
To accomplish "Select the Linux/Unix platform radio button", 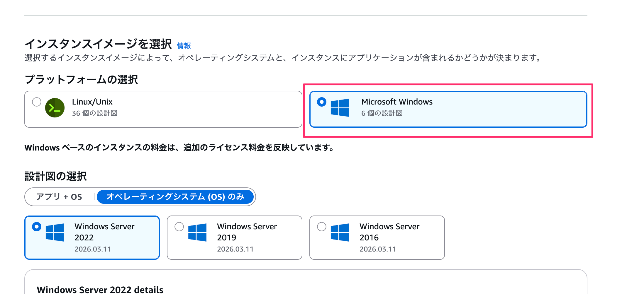I will coord(37,102).
